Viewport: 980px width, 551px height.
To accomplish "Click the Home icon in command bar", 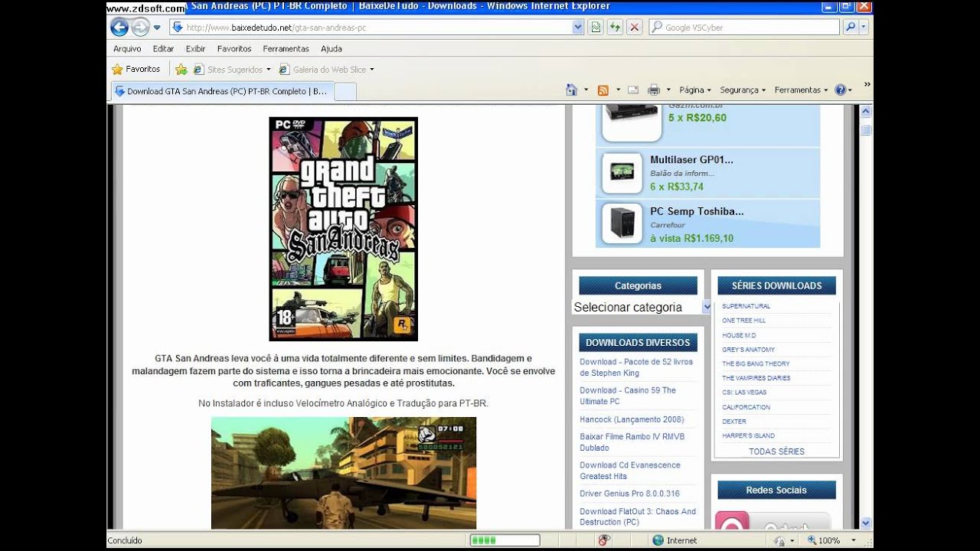I will [x=571, y=90].
